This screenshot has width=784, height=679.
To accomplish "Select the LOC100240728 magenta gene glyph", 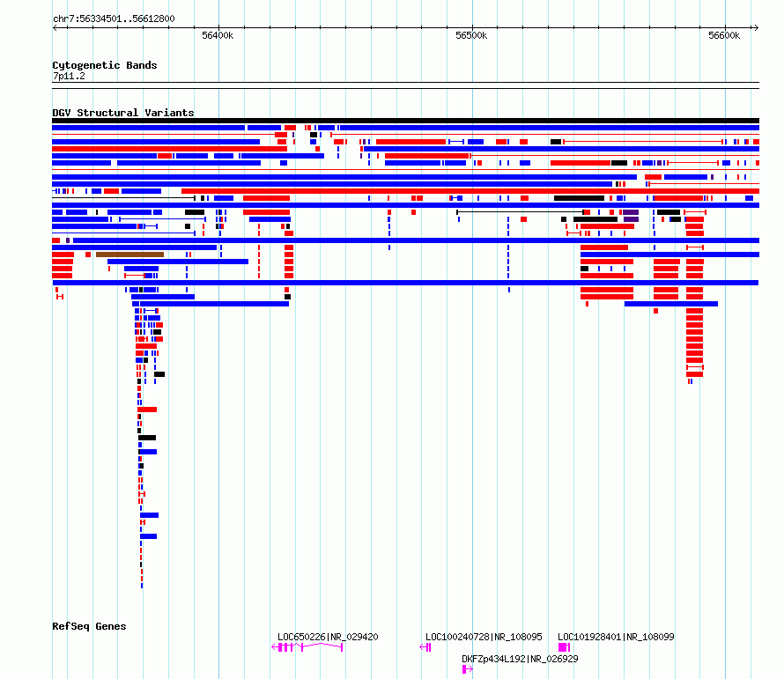I will (425, 647).
